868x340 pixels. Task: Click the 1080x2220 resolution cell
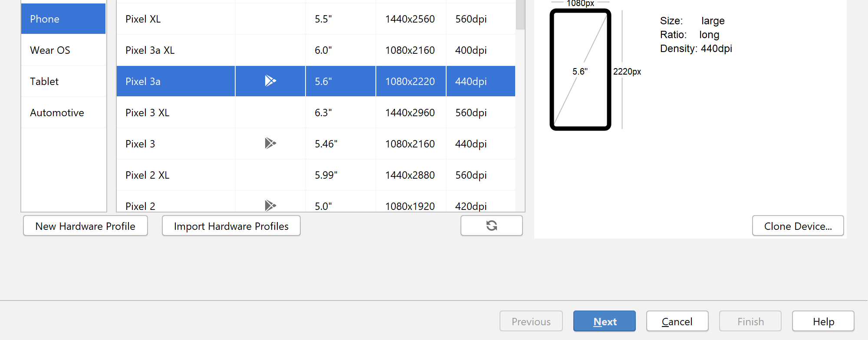click(411, 81)
